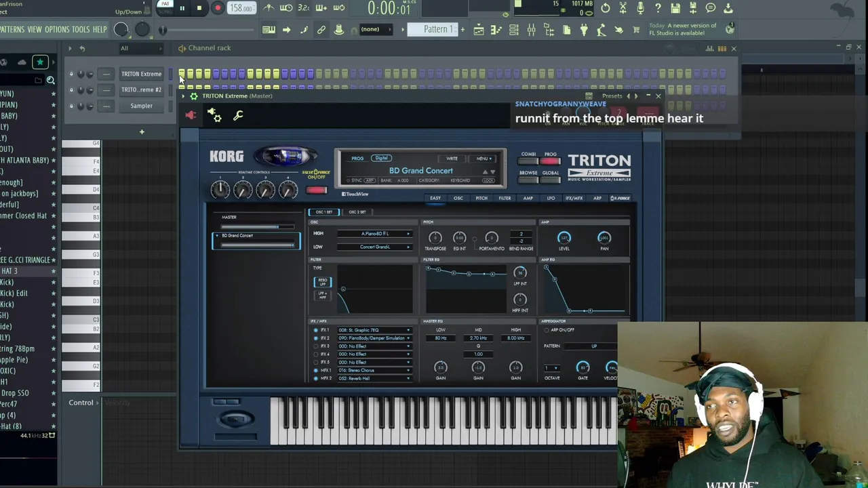
Task: Click the TRANSPOSE knob
Action: click(435, 238)
